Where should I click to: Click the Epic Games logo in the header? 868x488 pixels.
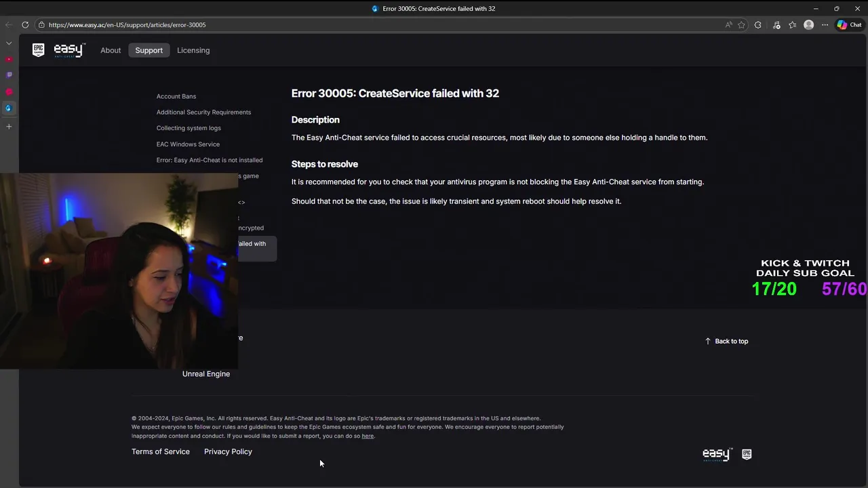(39, 50)
